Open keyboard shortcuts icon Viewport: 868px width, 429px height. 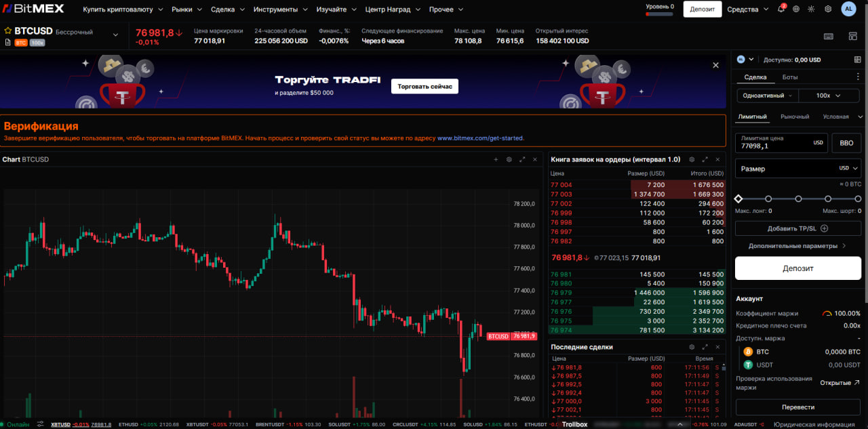(x=829, y=36)
